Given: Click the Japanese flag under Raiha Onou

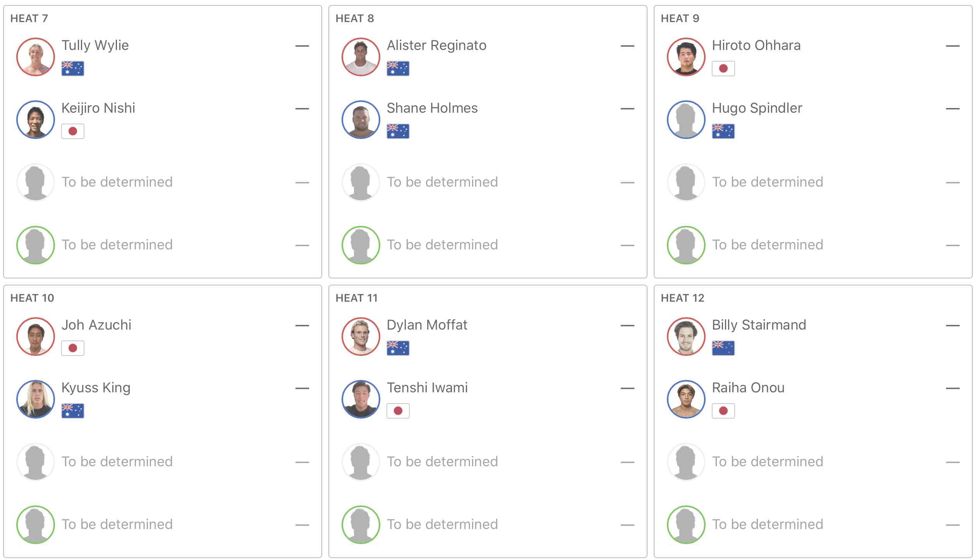Looking at the screenshot, I should point(723,411).
